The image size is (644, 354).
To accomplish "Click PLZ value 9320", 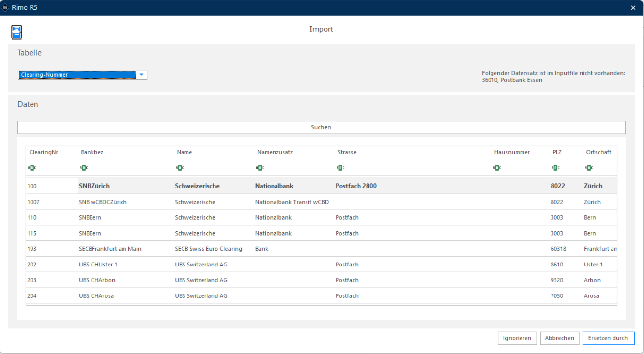I will 557,280.
